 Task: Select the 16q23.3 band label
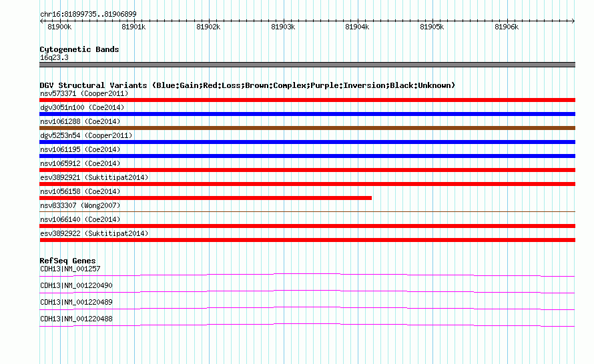pos(54,57)
